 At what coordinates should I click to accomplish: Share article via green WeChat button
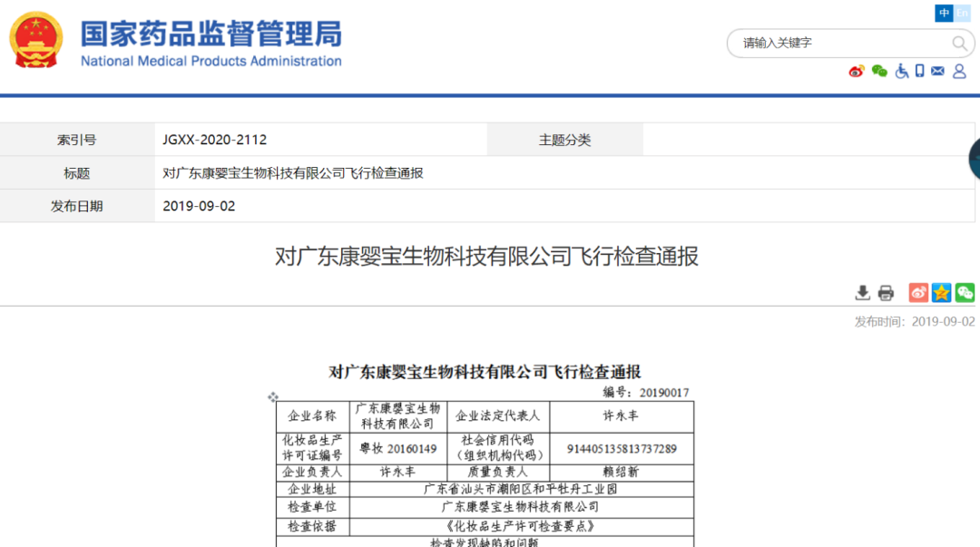tap(965, 292)
